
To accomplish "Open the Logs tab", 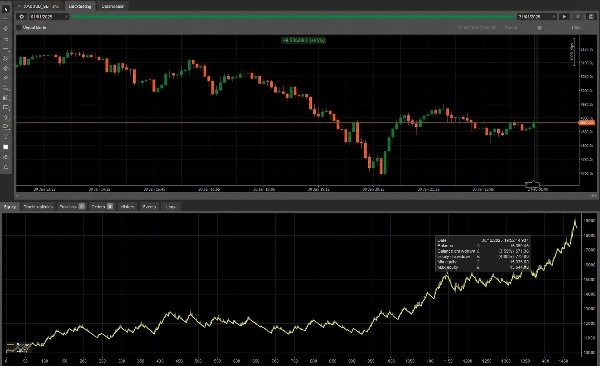I will [171, 206].
